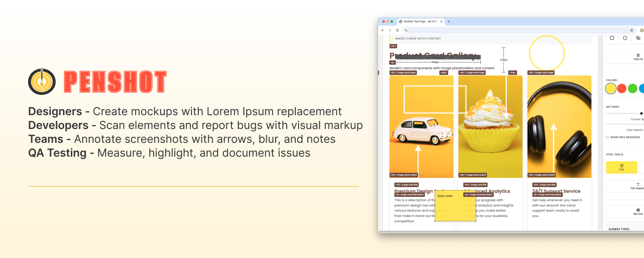Reload the browser page
This screenshot has width=644, height=258.
coord(397,30)
